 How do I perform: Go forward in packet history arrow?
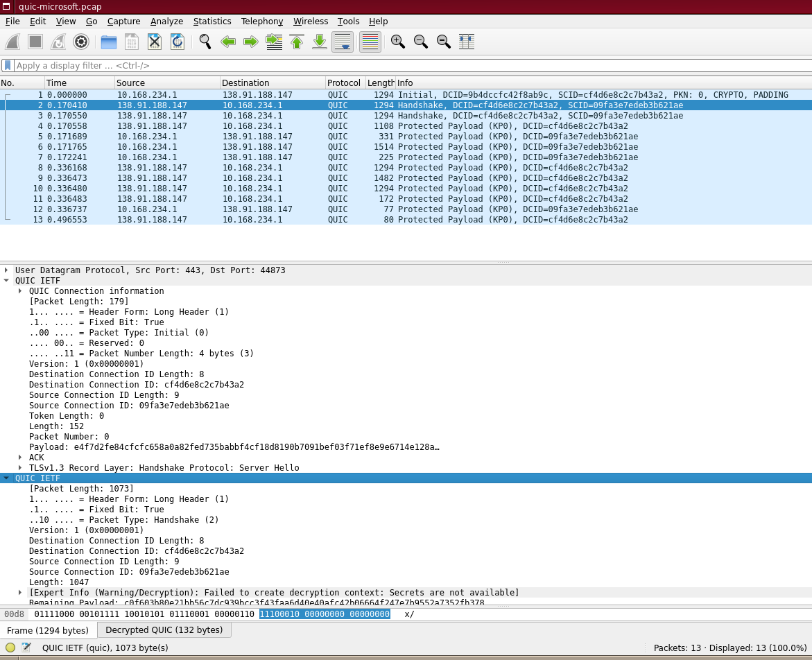point(250,42)
